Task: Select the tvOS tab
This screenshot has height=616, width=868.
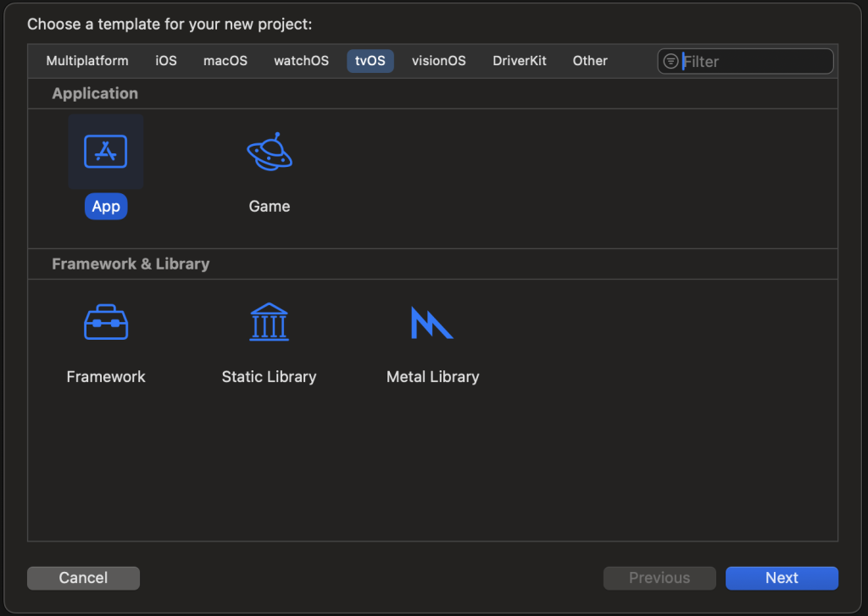Action: tap(370, 61)
